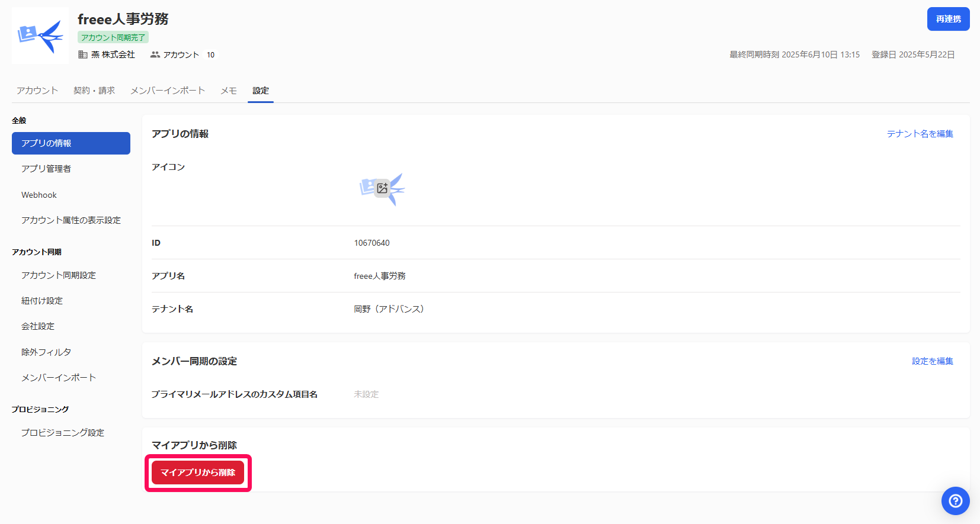This screenshot has height=524, width=980.
Task: Open テナント名を編集 link
Action: coord(920,134)
